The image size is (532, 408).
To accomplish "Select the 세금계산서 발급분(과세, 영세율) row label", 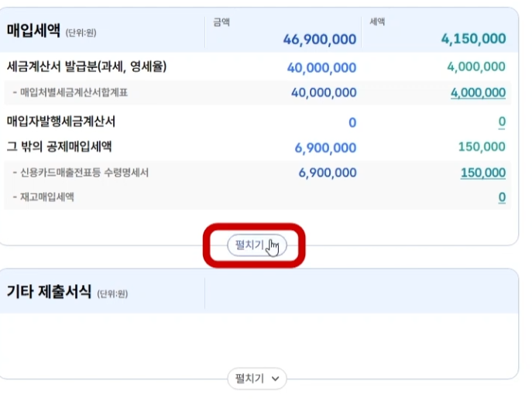I will click(87, 67).
